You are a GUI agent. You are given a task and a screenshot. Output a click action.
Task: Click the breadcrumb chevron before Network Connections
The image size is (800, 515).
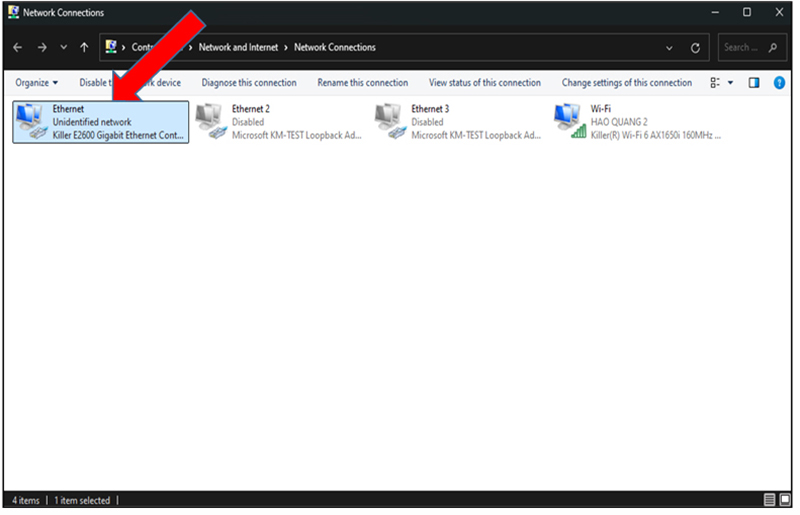pos(286,48)
